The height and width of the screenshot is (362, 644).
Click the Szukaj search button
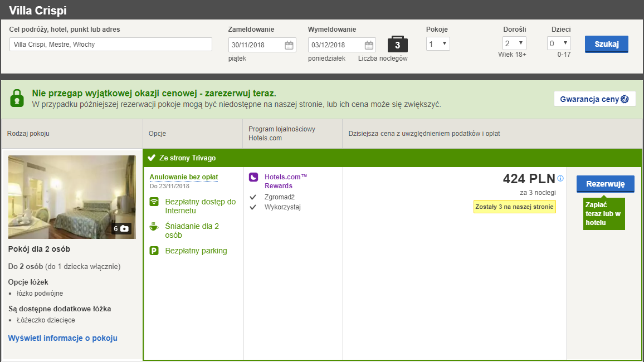point(606,44)
